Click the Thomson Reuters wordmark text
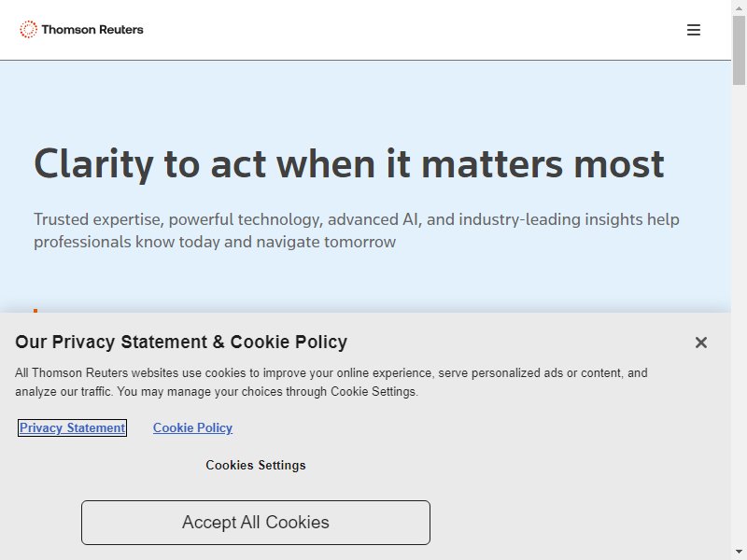 (x=92, y=30)
